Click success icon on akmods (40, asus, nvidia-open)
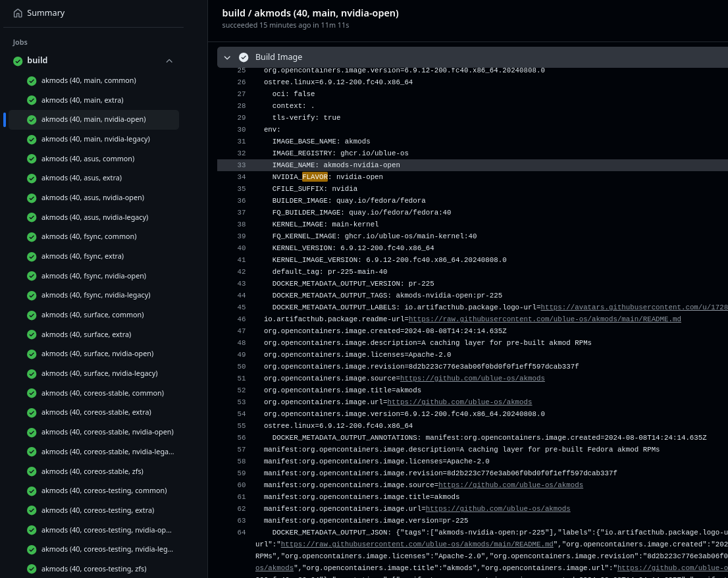 pos(32,197)
